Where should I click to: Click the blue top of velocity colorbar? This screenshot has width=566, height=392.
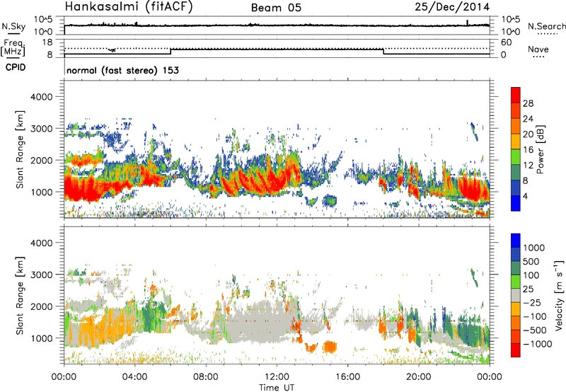click(x=516, y=241)
